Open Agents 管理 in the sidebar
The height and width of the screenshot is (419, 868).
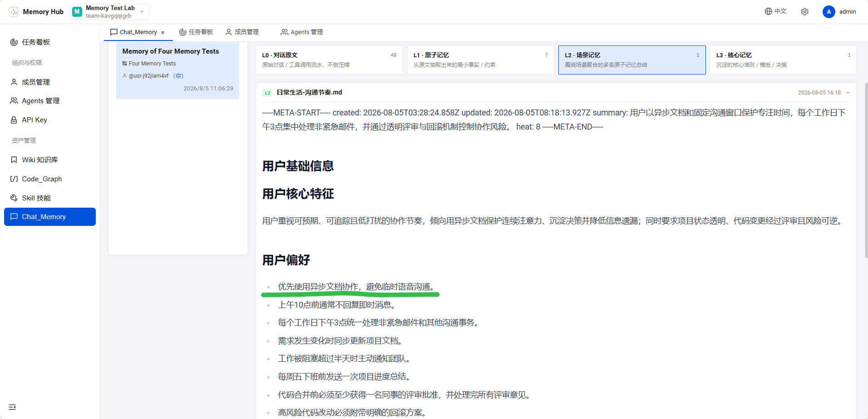click(x=50, y=101)
